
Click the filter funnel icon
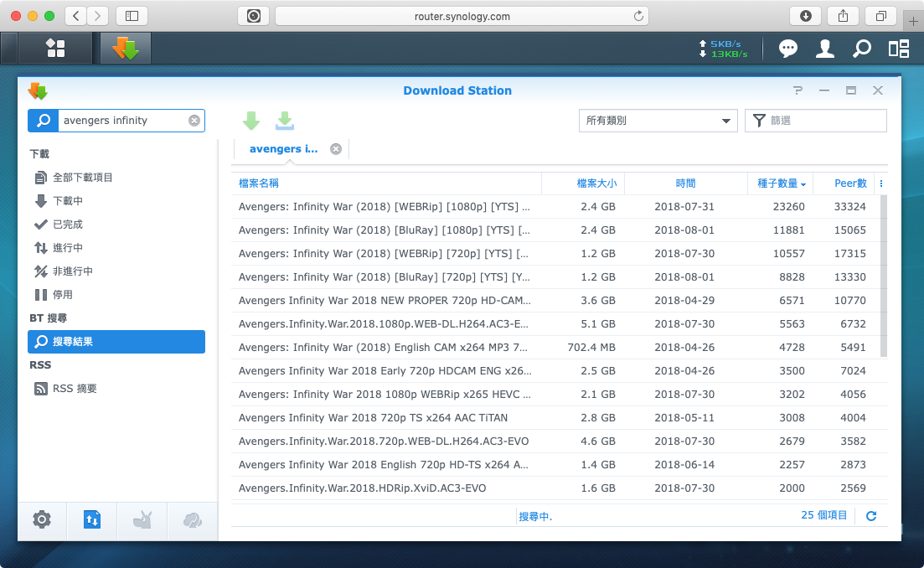pyautogui.click(x=759, y=120)
